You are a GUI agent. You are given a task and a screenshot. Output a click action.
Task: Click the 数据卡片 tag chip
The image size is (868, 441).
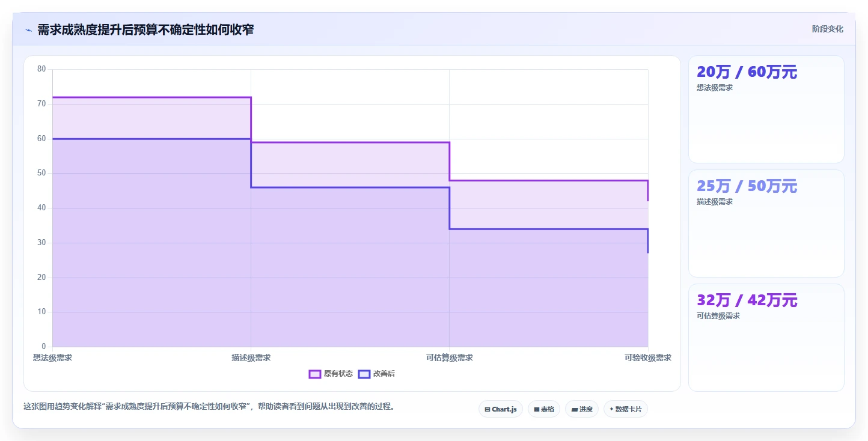pyautogui.click(x=626, y=409)
